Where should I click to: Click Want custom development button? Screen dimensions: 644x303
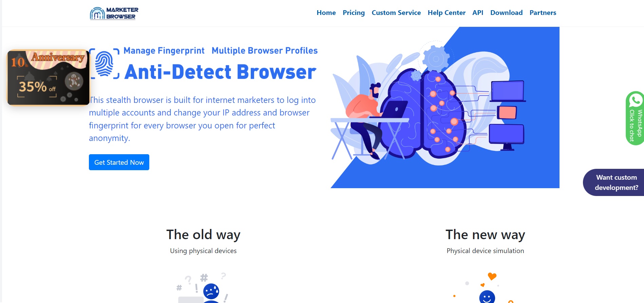click(613, 182)
